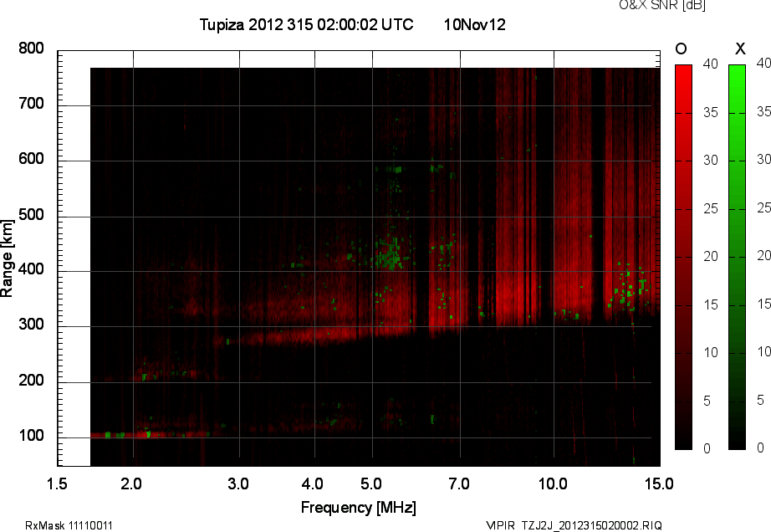
Task: Click the 7.0 frequency tick label
Action: pyautogui.click(x=459, y=483)
